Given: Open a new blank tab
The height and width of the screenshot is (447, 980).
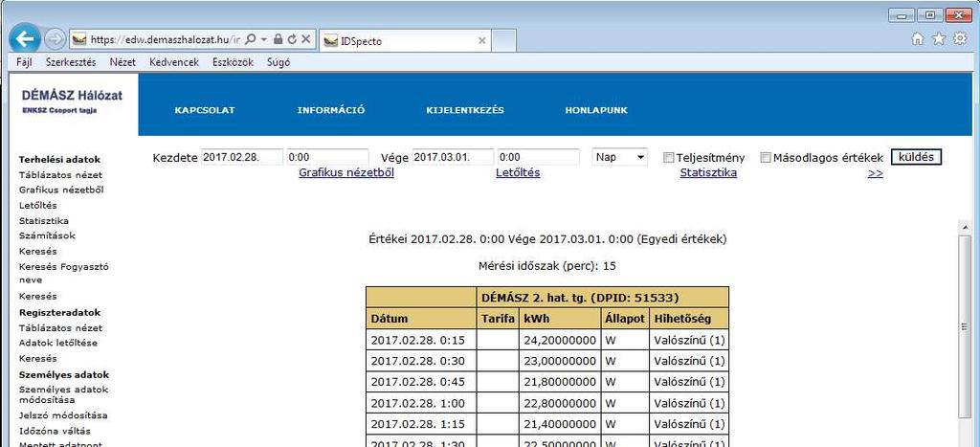Looking at the screenshot, I should point(503,40).
